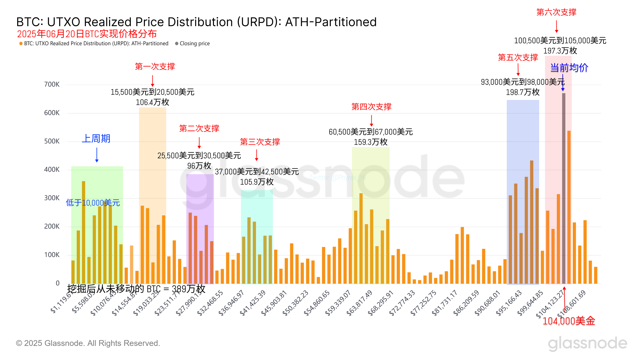Image resolution: width=644 pixels, height=362 pixels.
Task: Click the $63,817.49 x-axis label
Action: pyautogui.click(x=359, y=303)
